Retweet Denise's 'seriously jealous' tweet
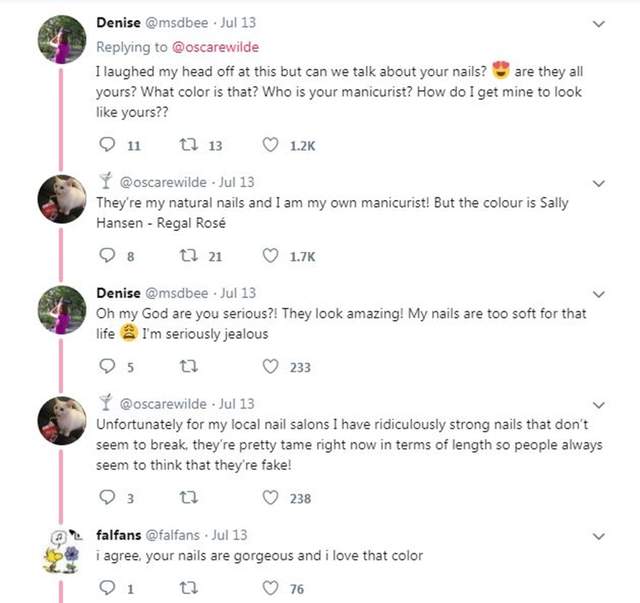Screen dimensions: 640x603 (188, 367)
